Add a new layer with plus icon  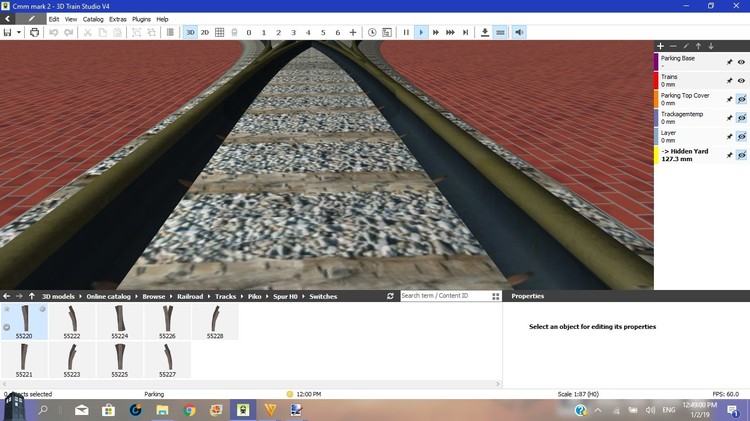point(660,46)
